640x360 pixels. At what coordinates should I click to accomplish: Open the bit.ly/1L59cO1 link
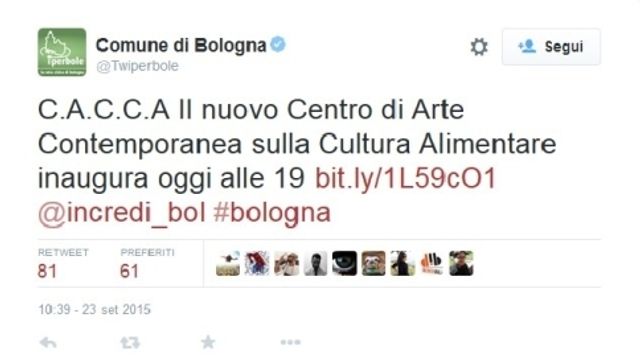point(405,178)
